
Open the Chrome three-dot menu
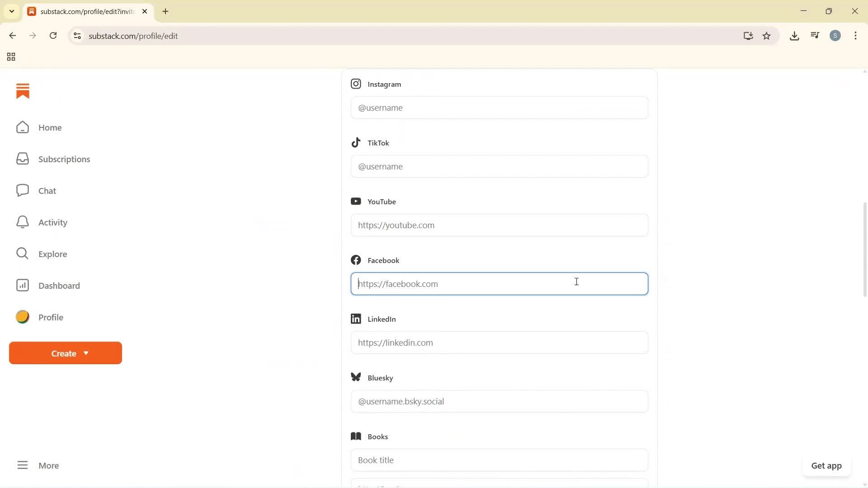[x=855, y=36]
